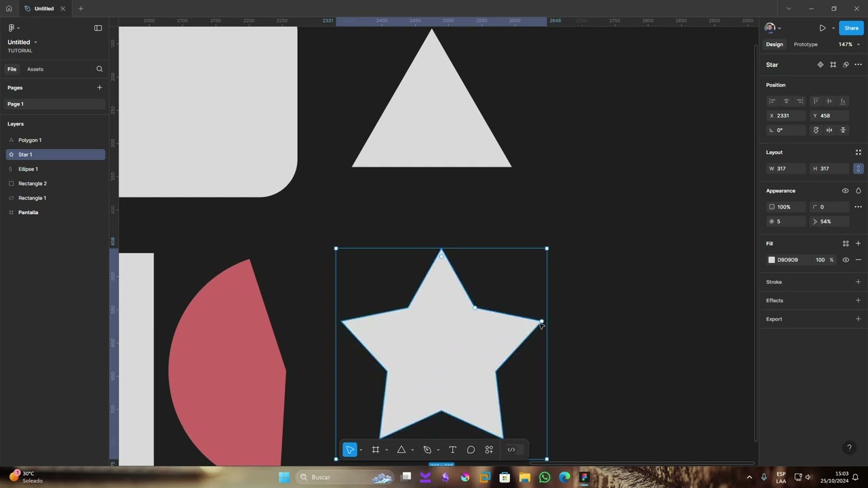
Task: Collapse layout with the Layout section icon
Action: point(858,152)
